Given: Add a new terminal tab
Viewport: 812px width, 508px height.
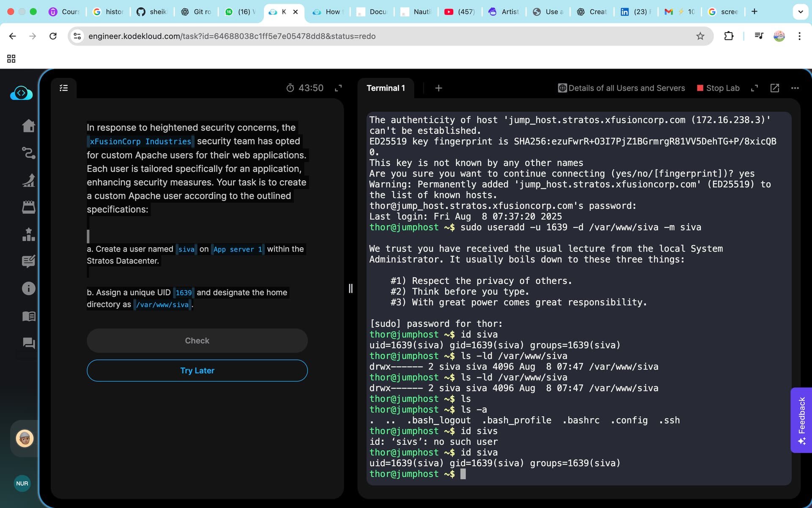Looking at the screenshot, I should pyautogui.click(x=439, y=88).
